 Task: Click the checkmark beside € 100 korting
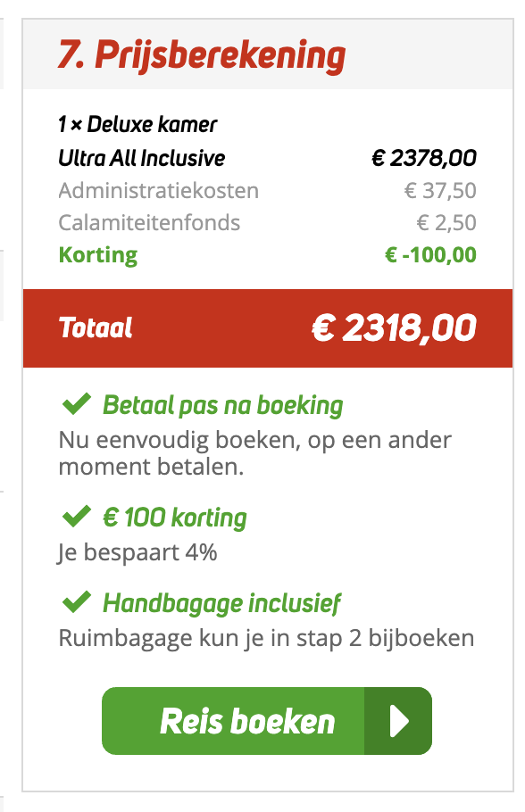pos(76,517)
